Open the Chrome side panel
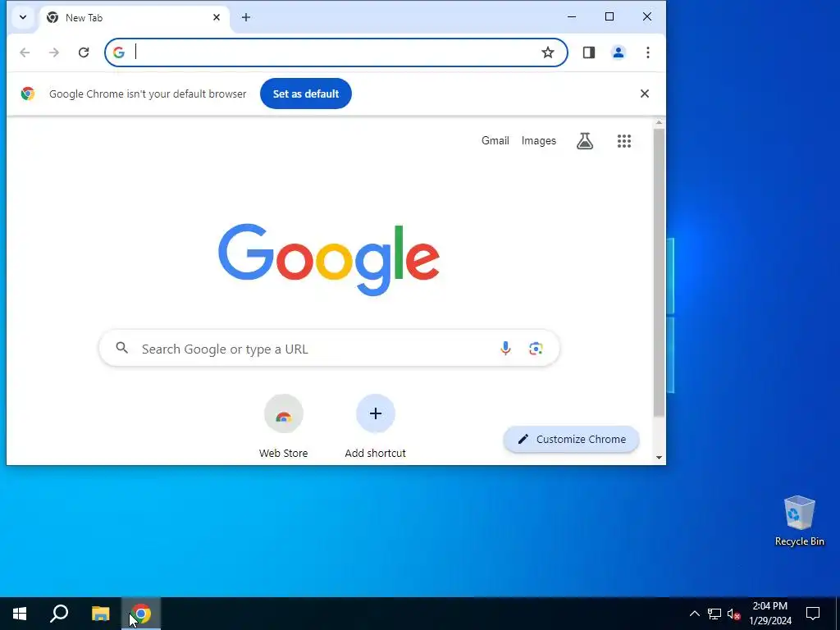Screen dimensions: 840x630 pos(589,52)
